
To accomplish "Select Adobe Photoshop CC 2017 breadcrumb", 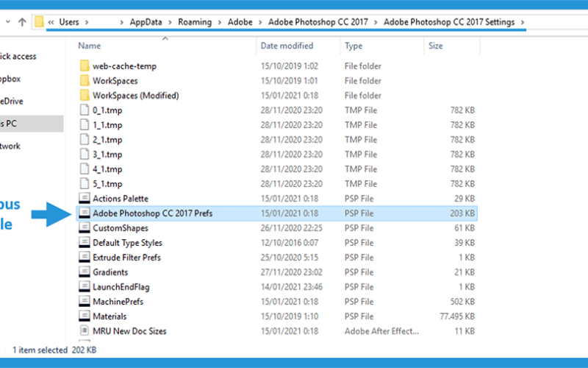I will point(318,22).
